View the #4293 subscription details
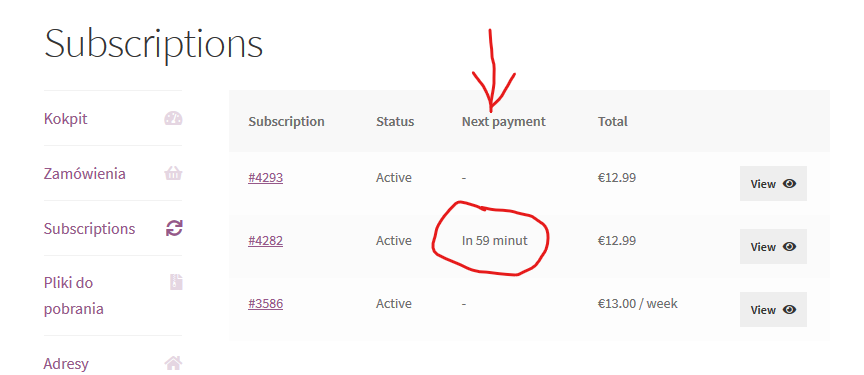 773,183
